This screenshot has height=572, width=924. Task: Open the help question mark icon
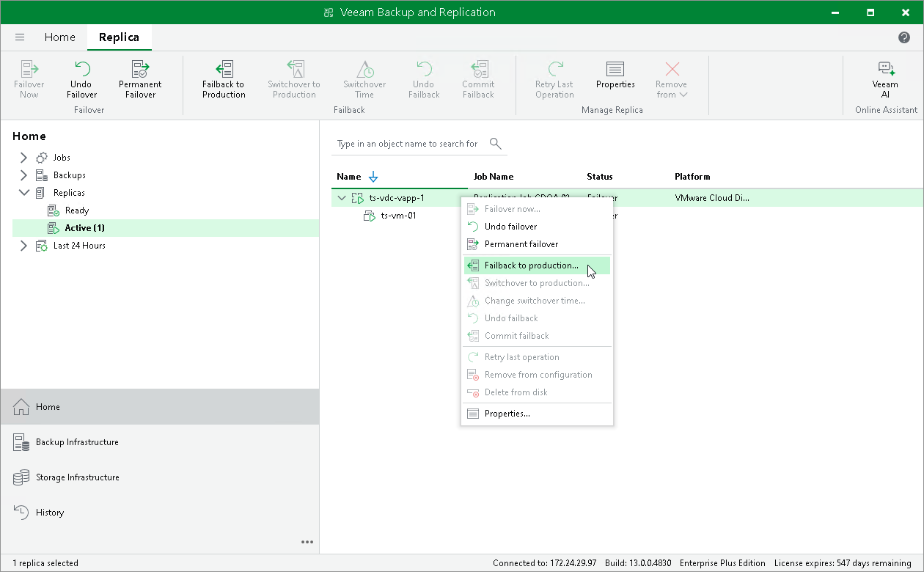pyautogui.click(x=904, y=37)
